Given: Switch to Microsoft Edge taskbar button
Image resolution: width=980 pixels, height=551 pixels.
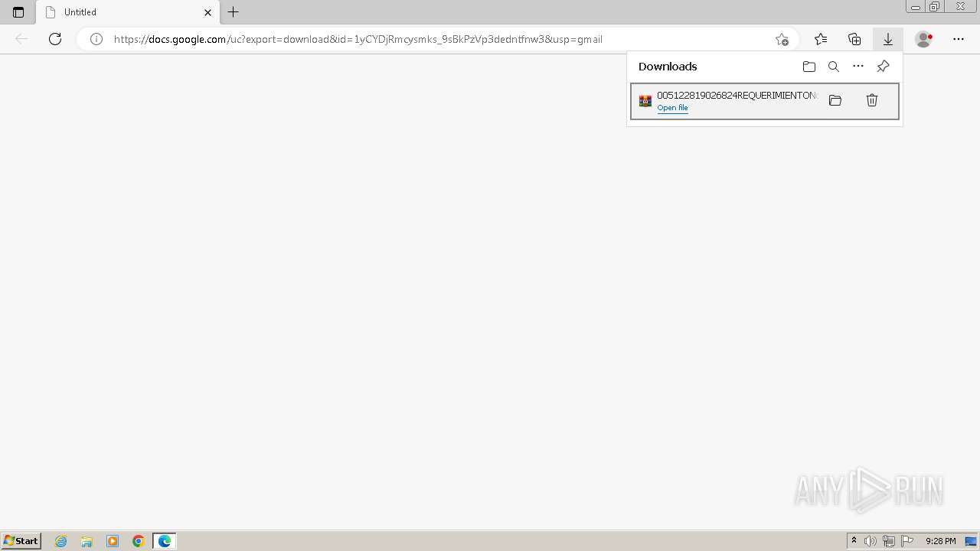Looking at the screenshot, I should coord(165,541).
